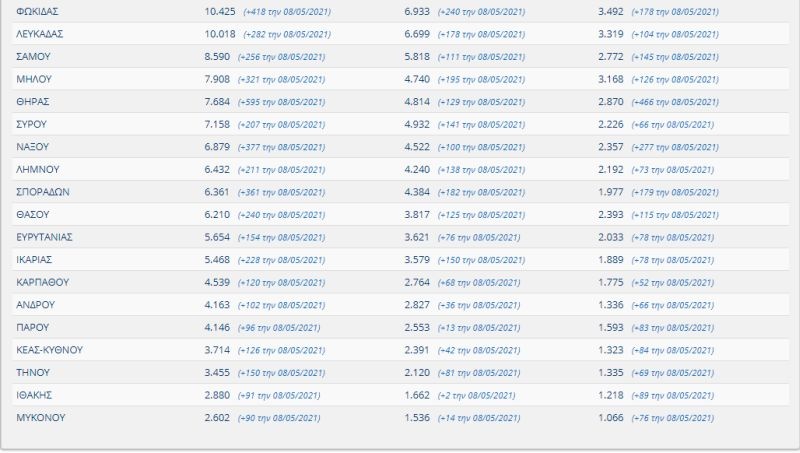Image resolution: width=800 pixels, height=453 pixels.
Task: Open the ΘΑΣΟΥ region entry
Action: pos(33,214)
